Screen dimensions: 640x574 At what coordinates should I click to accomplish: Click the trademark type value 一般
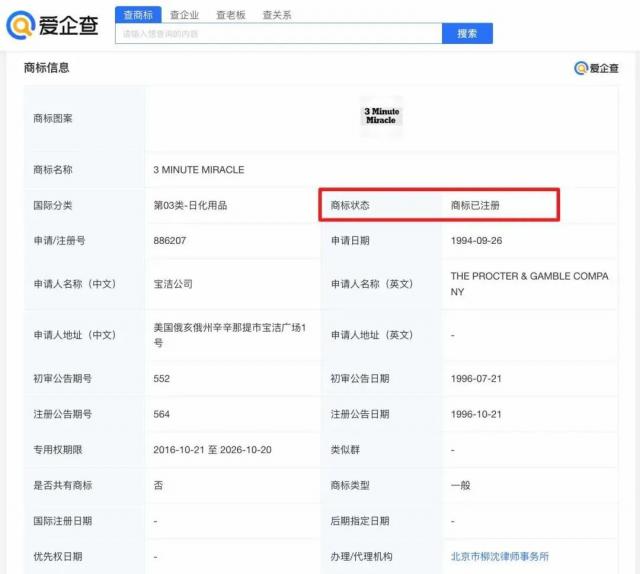460,485
